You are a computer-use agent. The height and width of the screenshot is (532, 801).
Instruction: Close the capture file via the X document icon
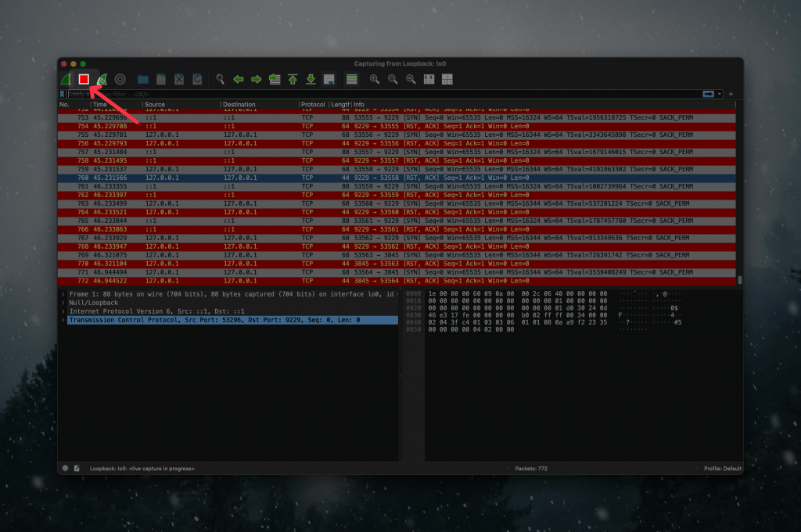(x=179, y=79)
